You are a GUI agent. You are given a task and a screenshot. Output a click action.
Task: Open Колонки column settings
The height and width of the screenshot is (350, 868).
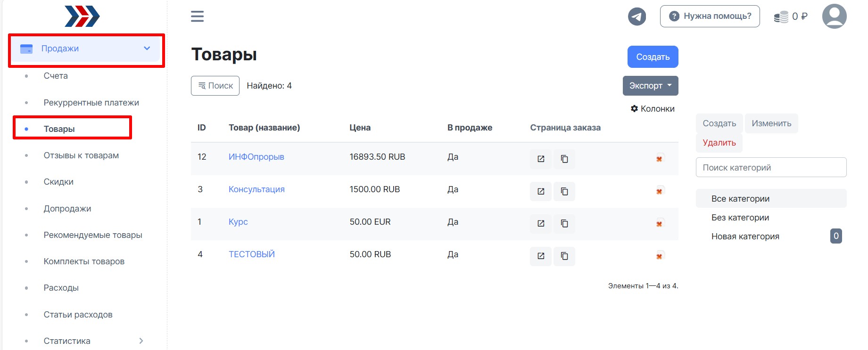coord(653,109)
